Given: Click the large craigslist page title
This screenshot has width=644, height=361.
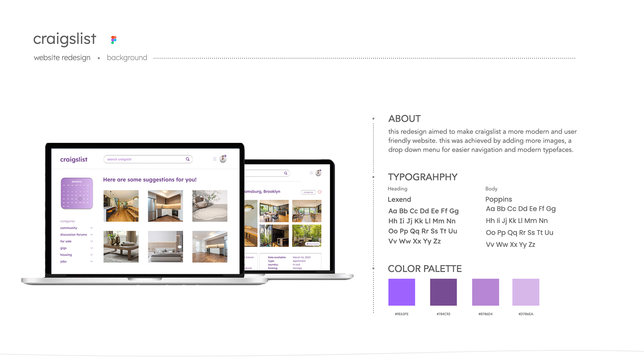Looking at the screenshot, I should click(x=65, y=39).
